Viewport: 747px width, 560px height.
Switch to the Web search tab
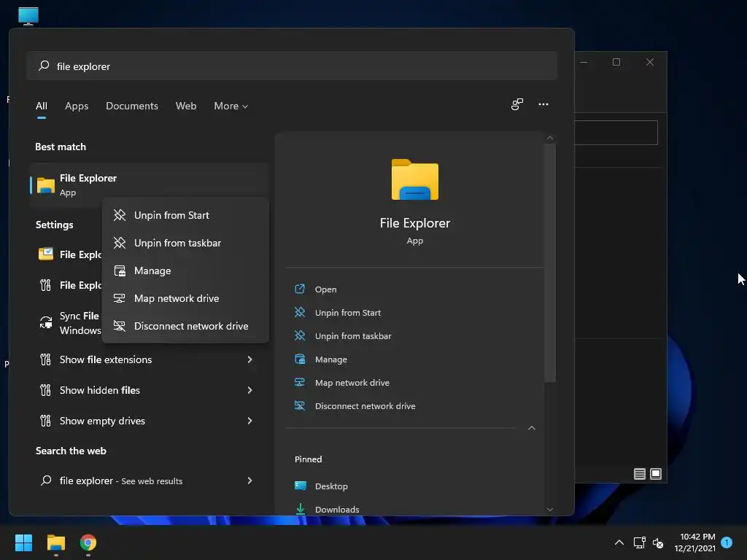coord(186,106)
